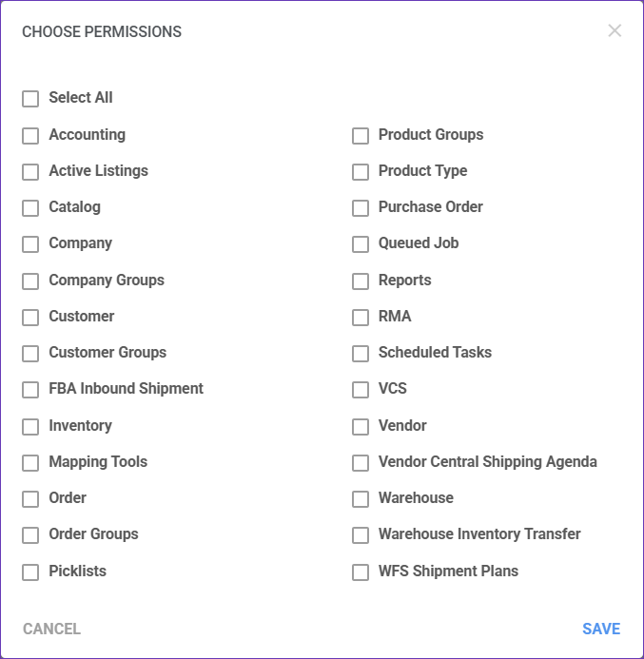This screenshot has width=644, height=659.
Task: Check the Vendor Central Shipping Agenda box
Action: [361, 463]
